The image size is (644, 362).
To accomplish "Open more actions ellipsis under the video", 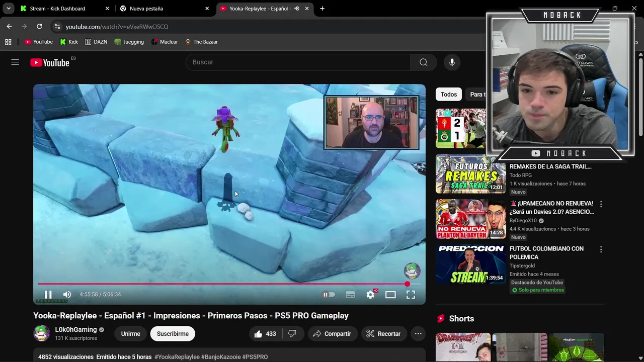I will [x=418, y=334].
